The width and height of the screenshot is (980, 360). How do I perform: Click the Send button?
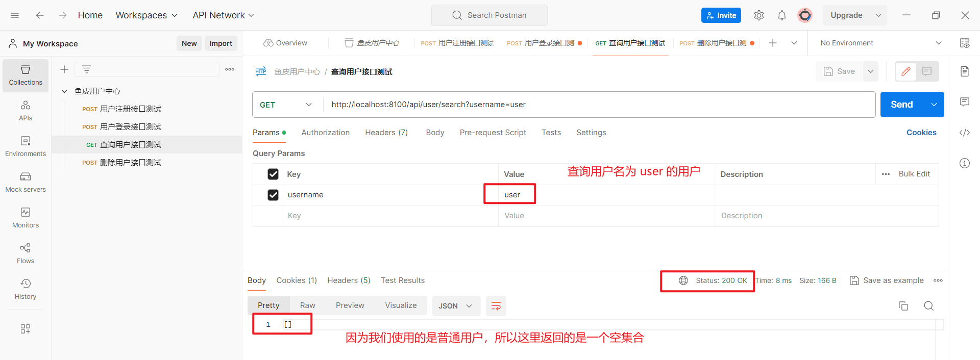click(902, 105)
